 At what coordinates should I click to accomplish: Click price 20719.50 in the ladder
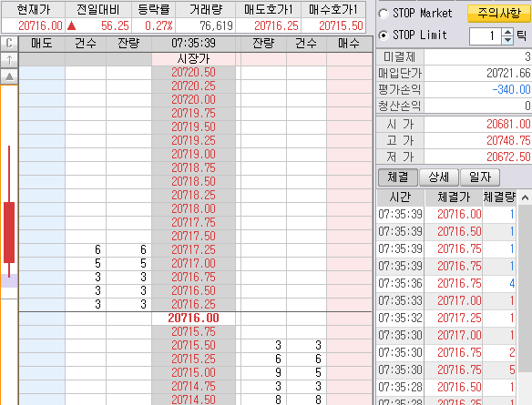point(193,127)
